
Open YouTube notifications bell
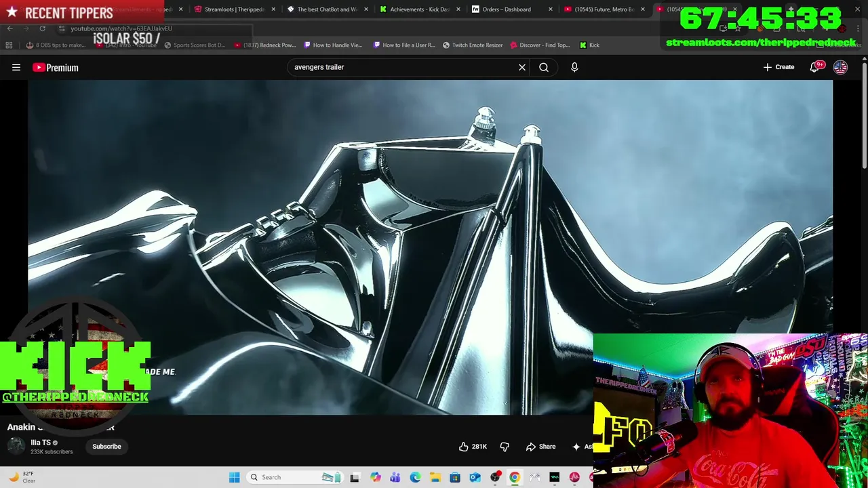(x=816, y=67)
